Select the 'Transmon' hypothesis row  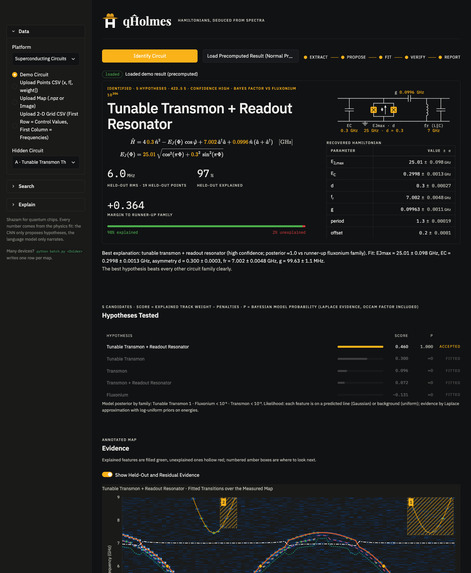[281, 371]
